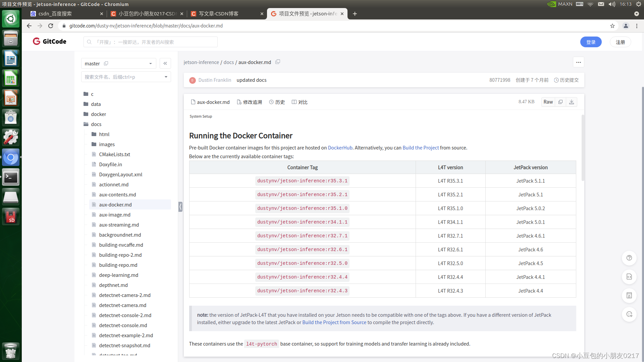Open a new browser tab

click(x=355, y=14)
